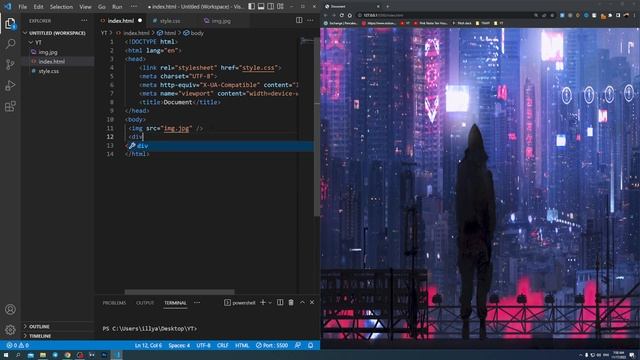Create a new terminal with plus icon

click(263, 302)
